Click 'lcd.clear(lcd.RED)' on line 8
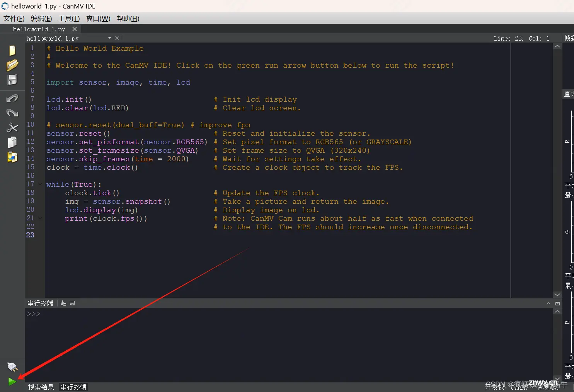 pos(87,108)
